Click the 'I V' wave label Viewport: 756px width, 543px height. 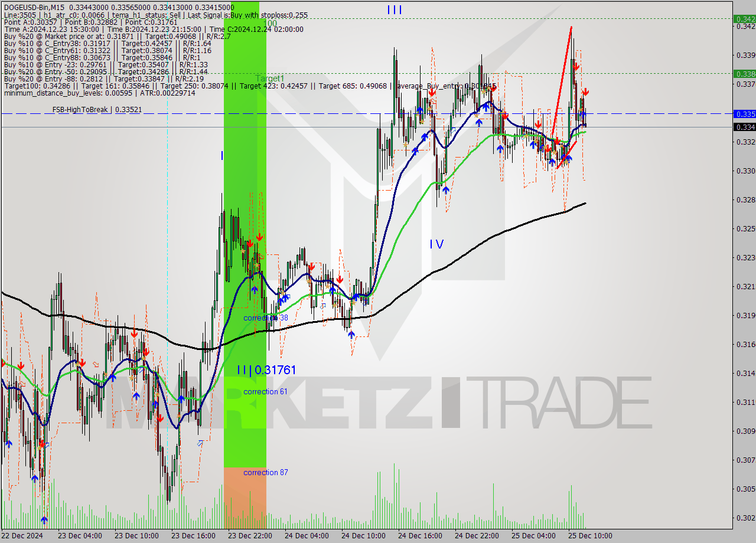(436, 244)
